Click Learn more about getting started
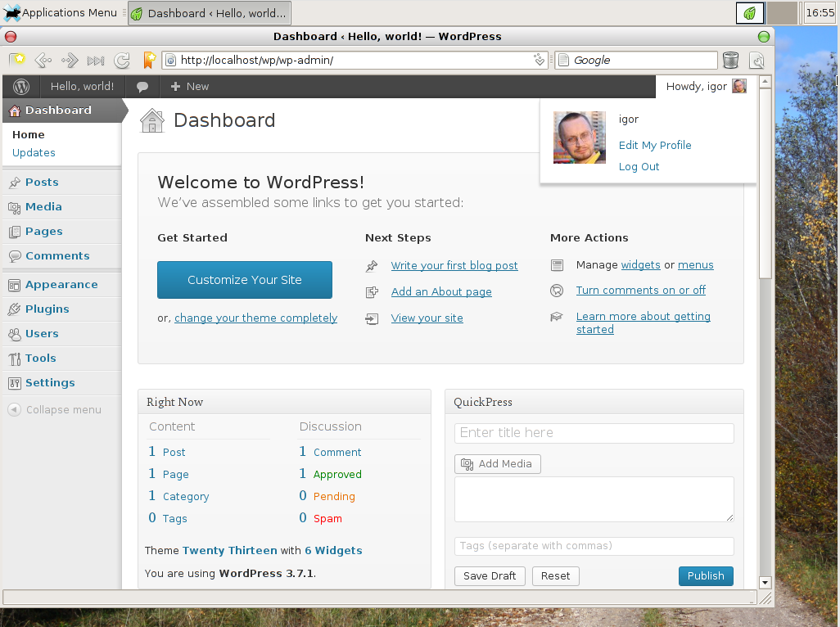Viewport: 840px width, 627px height. 644,323
